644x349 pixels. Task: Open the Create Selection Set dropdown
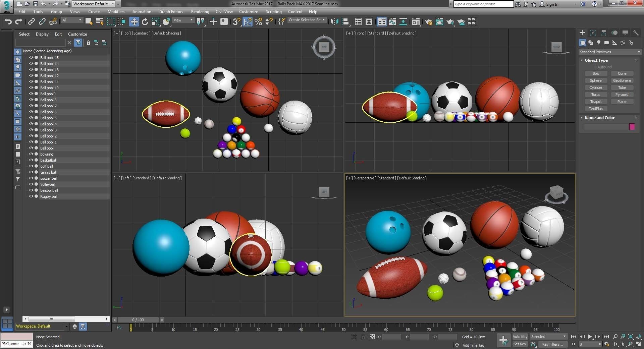(307, 20)
